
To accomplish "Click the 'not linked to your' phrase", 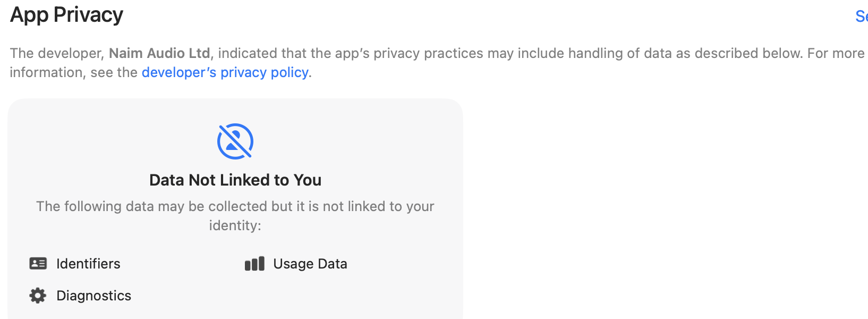I will click(379, 206).
